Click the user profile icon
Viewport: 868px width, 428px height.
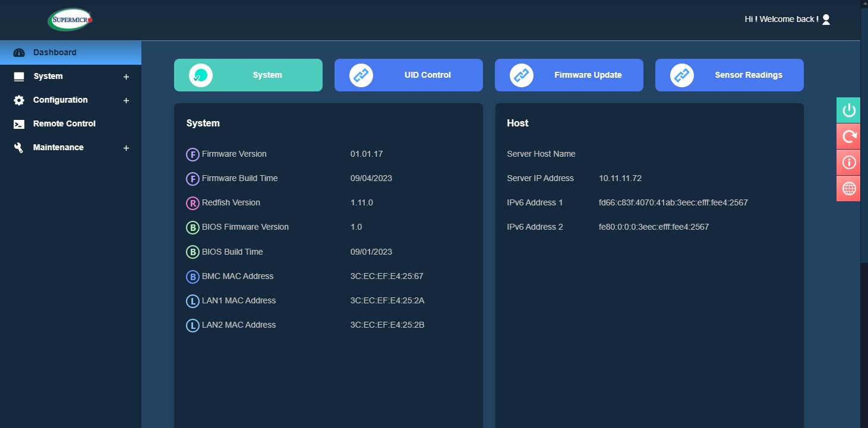tap(826, 20)
